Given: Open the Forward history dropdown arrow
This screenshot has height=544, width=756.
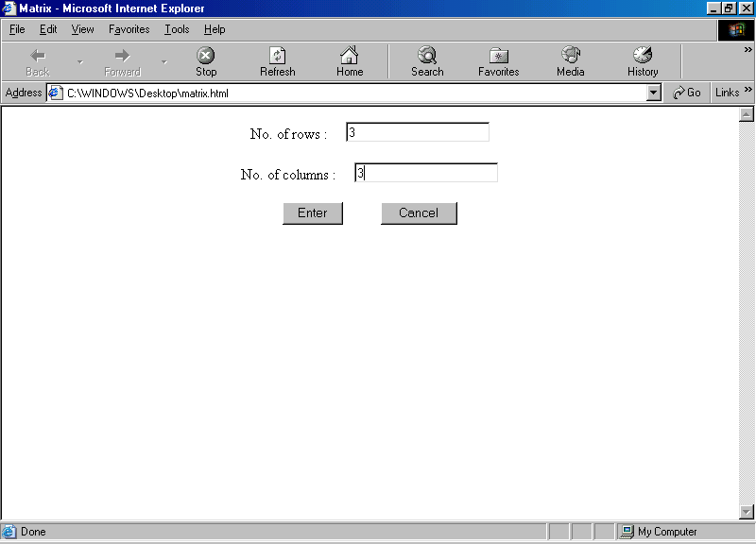Looking at the screenshot, I should tap(164, 61).
